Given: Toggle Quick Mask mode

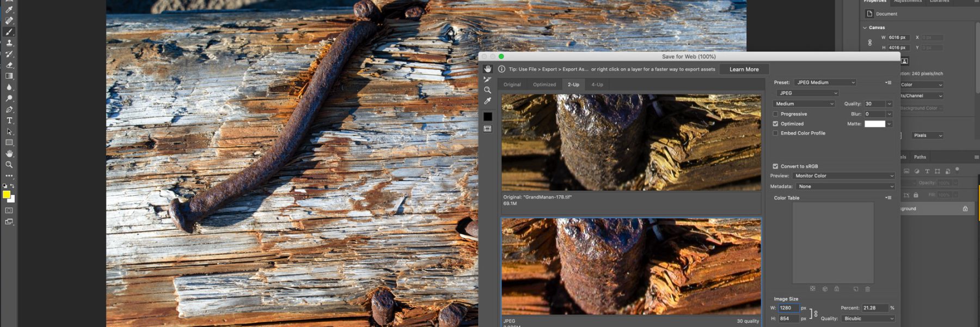Looking at the screenshot, I should pyautogui.click(x=9, y=210).
